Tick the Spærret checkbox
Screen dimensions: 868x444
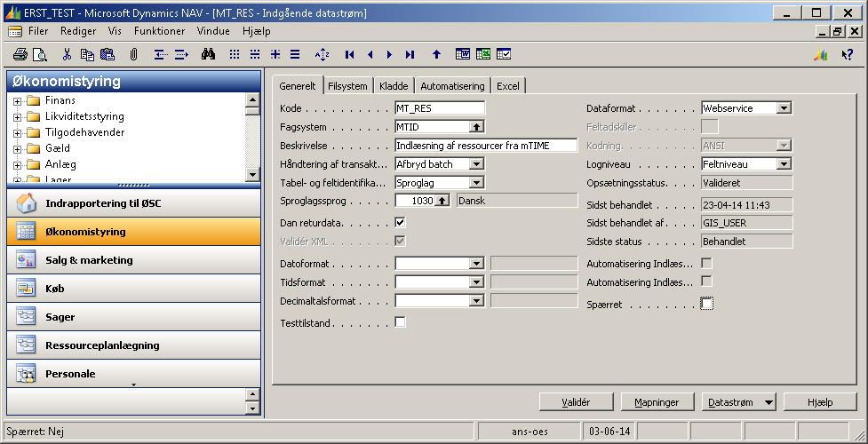point(707,304)
